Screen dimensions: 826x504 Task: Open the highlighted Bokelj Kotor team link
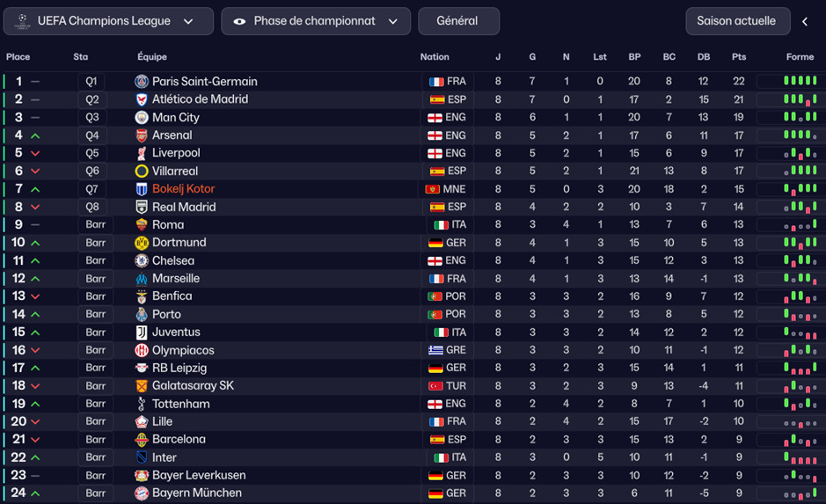coord(183,189)
